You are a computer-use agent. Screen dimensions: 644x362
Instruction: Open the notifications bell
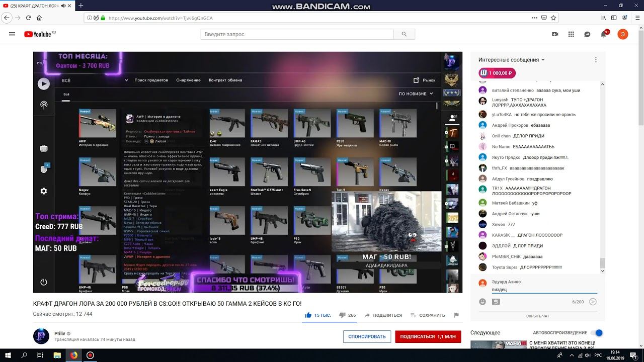tap(604, 34)
